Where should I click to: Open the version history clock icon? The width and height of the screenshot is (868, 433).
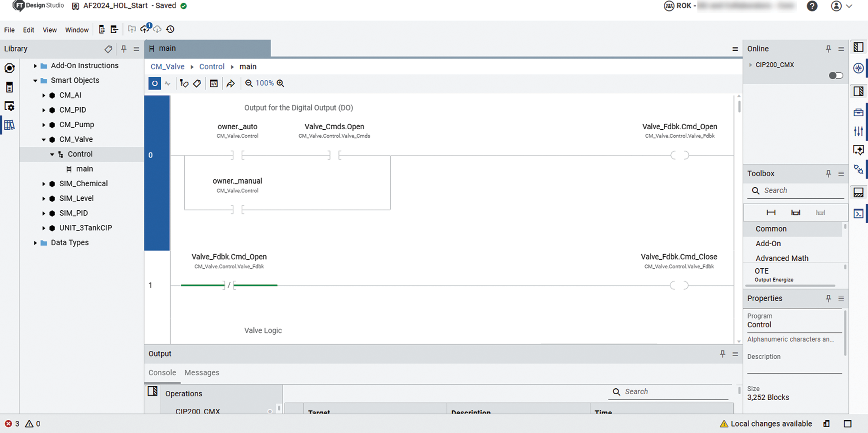(x=170, y=29)
